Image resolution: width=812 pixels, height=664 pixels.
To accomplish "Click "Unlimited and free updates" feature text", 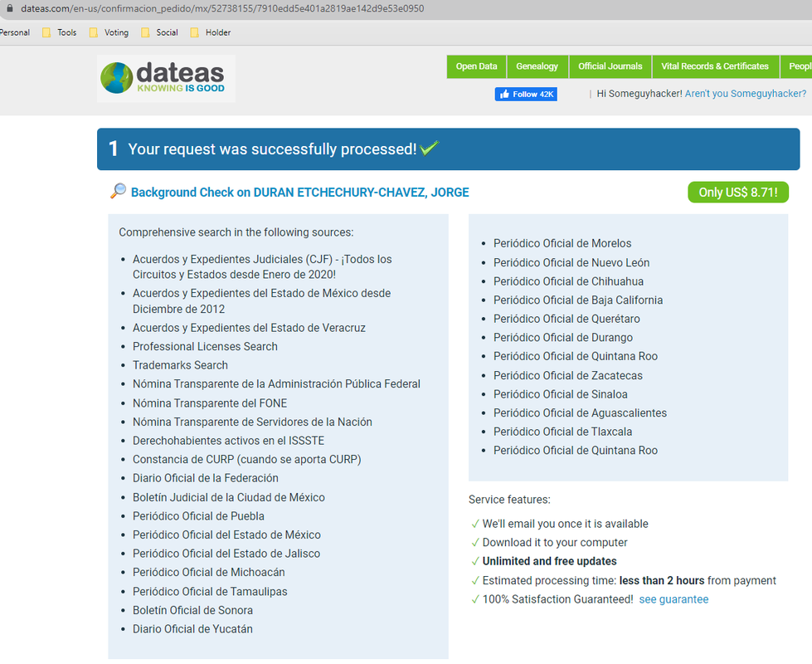I will point(549,561).
